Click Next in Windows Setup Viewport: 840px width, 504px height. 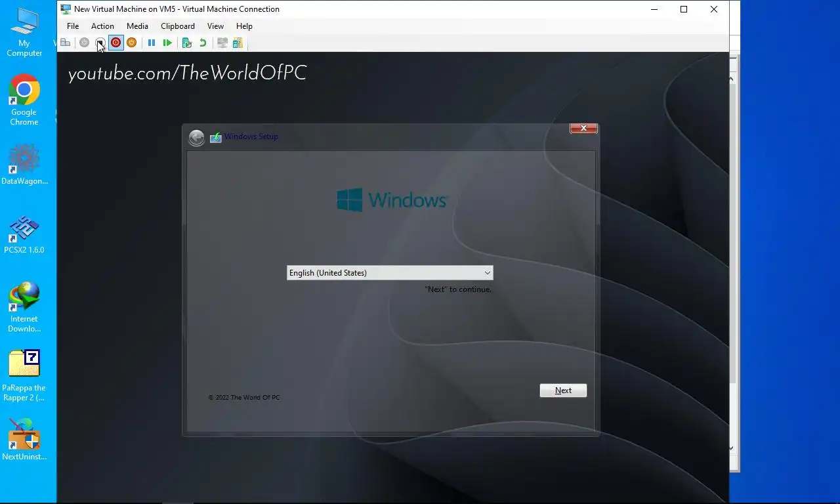tap(563, 390)
